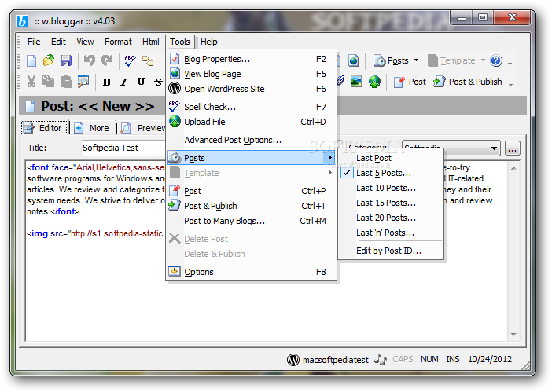The height and width of the screenshot is (392, 552).
Task: Choose Edit by Post ID... item
Action: [391, 251]
